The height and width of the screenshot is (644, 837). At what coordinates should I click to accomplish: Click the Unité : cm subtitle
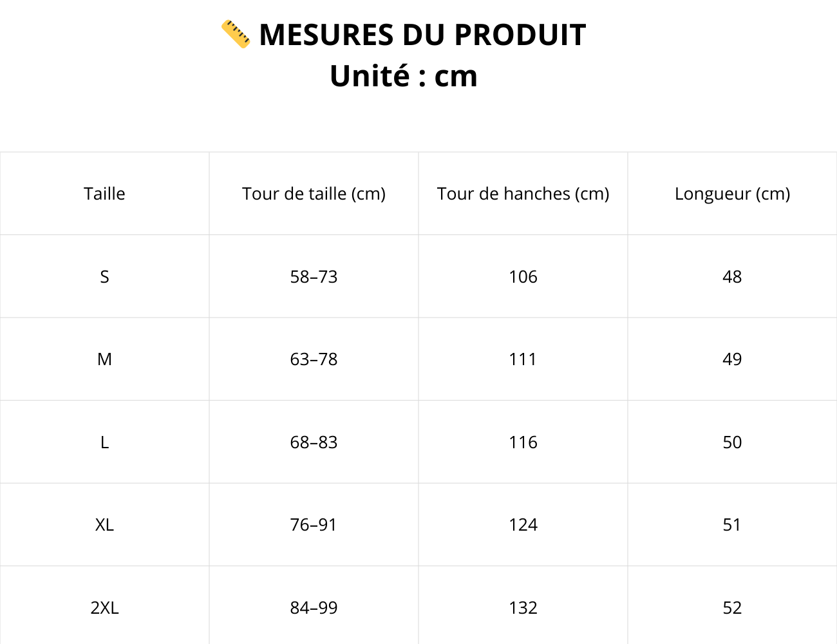404,76
